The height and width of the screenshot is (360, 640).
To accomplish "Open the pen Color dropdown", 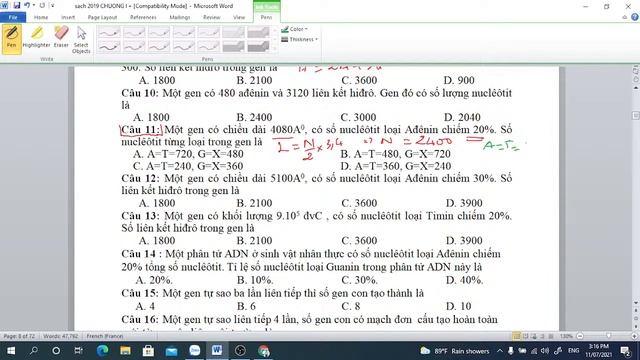I will 295,29.
